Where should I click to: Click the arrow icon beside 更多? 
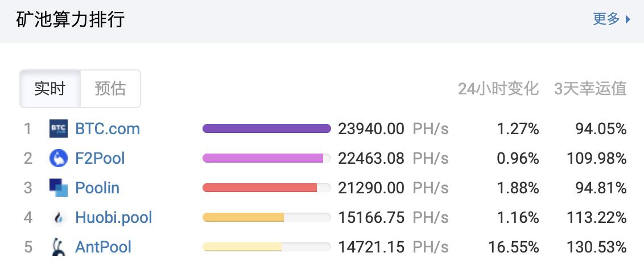(628, 19)
